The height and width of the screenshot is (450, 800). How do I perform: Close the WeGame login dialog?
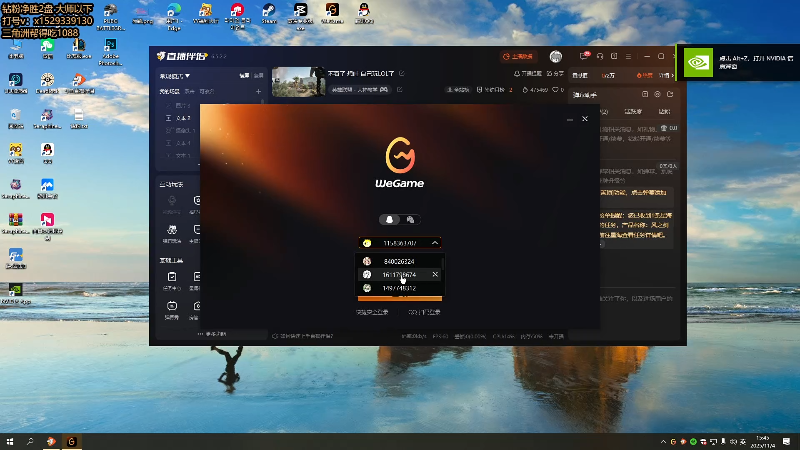tap(585, 119)
